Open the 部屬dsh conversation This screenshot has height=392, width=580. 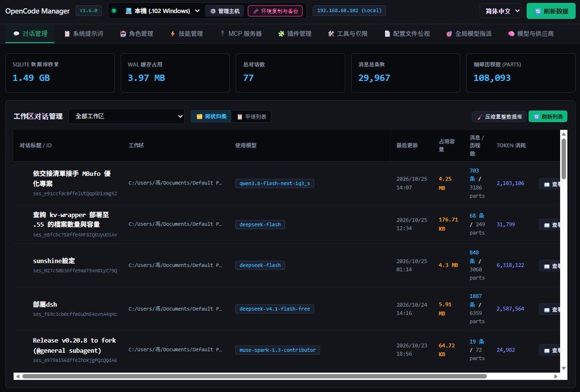45,304
